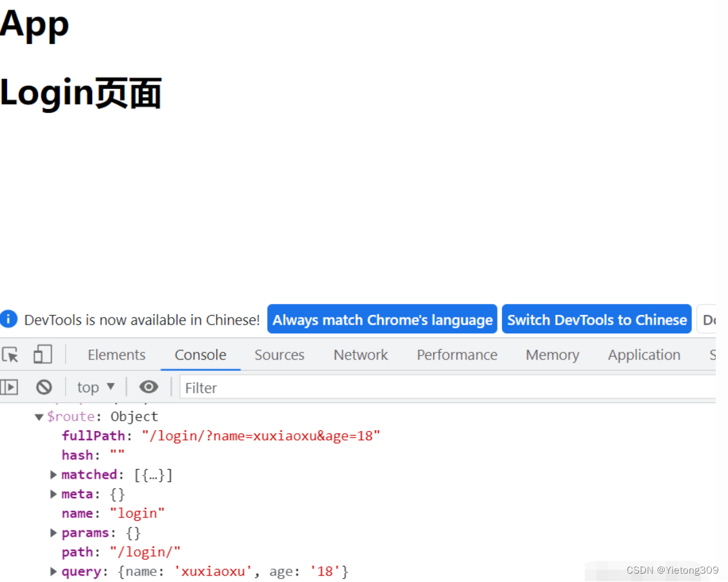Open the top frame context dropdown
Image resolution: width=728 pixels, height=582 pixels.
click(x=95, y=386)
